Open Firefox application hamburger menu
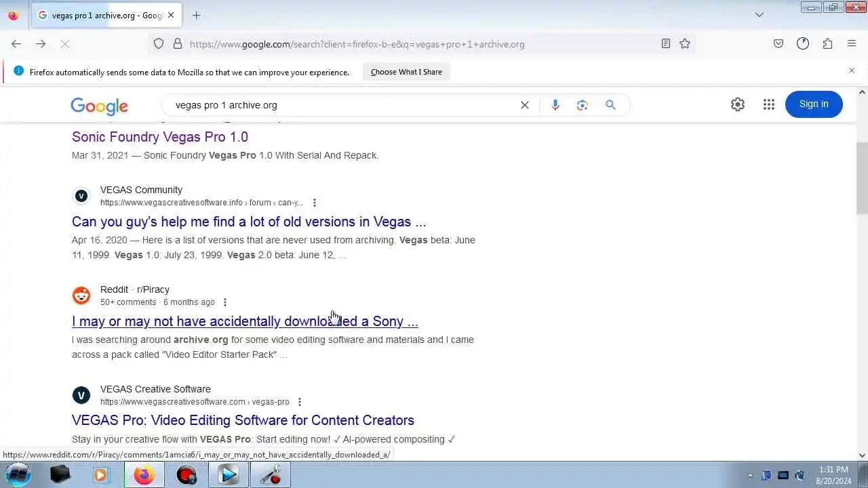Screen dimensions: 868x488 click(852, 44)
